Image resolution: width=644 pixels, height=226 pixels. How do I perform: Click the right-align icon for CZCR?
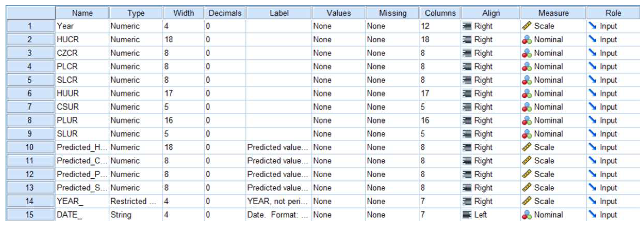467,53
